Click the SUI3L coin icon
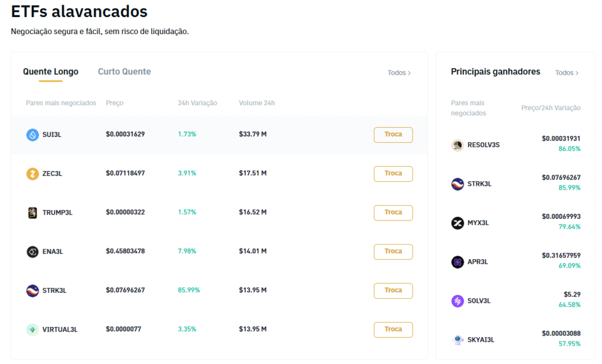This screenshot has height=364, width=602. (32, 135)
